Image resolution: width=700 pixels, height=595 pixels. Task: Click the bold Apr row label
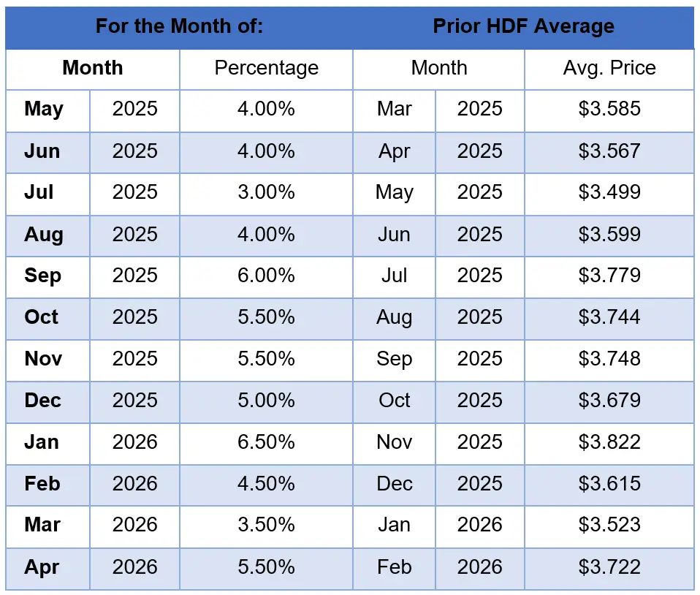pos(42,567)
